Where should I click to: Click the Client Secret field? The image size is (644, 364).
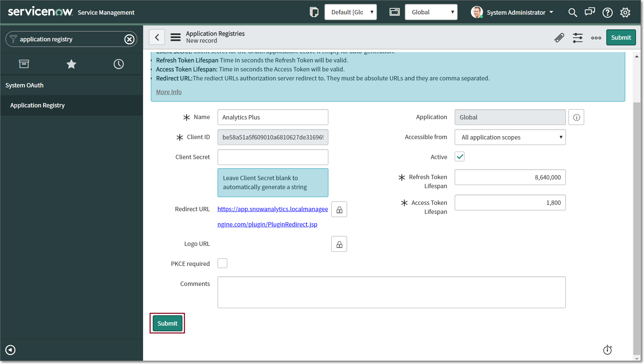[x=273, y=157]
